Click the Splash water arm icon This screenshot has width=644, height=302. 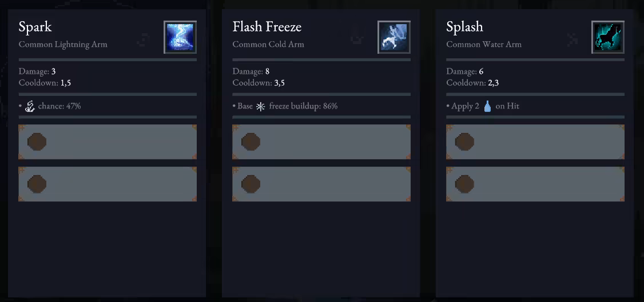(608, 37)
